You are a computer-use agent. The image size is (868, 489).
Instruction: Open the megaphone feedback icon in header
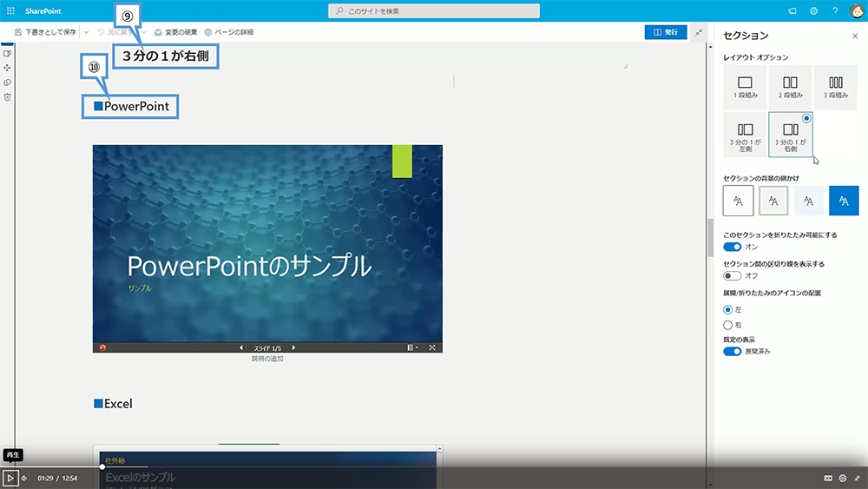click(x=792, y=11)
